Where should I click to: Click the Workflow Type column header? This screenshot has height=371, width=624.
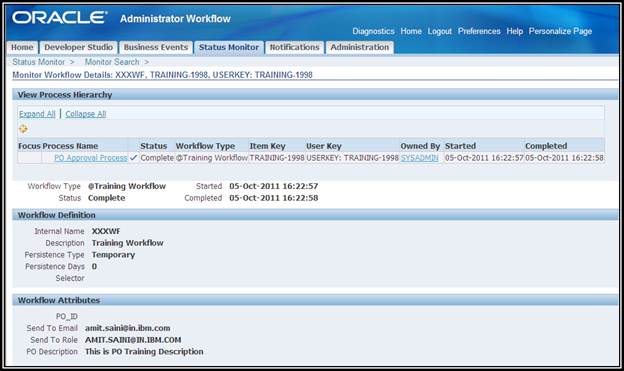(205, 146)
